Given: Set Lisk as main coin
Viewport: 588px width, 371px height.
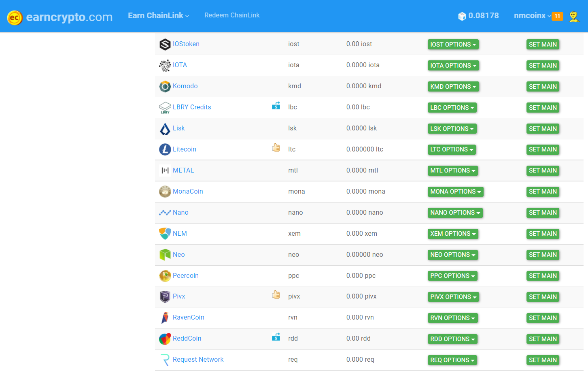Looking at the screenshot, I should pos(543,129).
